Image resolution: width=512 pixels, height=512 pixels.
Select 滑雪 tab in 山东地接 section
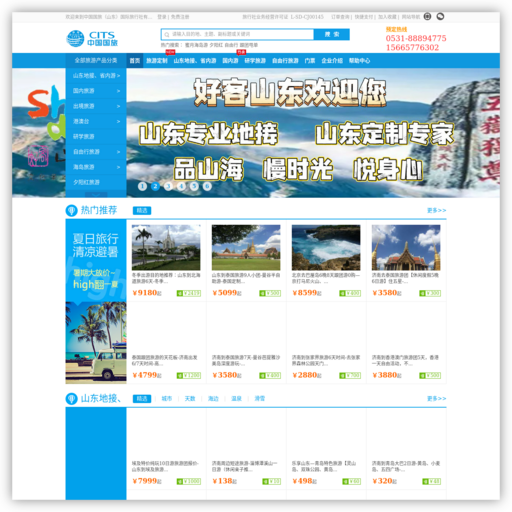click(x=260, y=399)
